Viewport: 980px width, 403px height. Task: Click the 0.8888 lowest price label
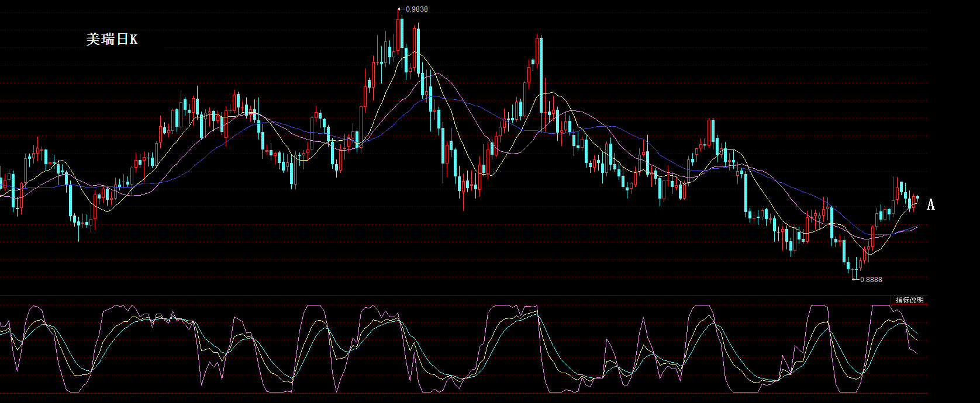(x=871, y=279)
